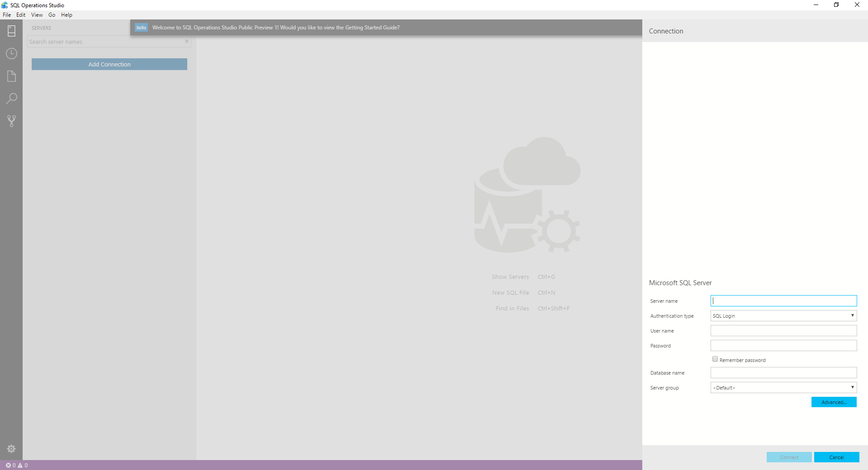Click the warnings count icon in status bar

coord(20,465)
